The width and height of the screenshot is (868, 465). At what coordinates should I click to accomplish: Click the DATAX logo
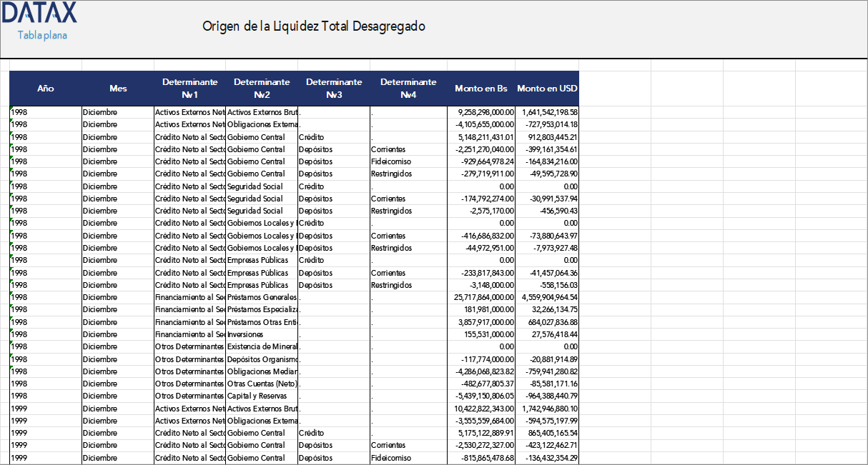tap(40, 14)
